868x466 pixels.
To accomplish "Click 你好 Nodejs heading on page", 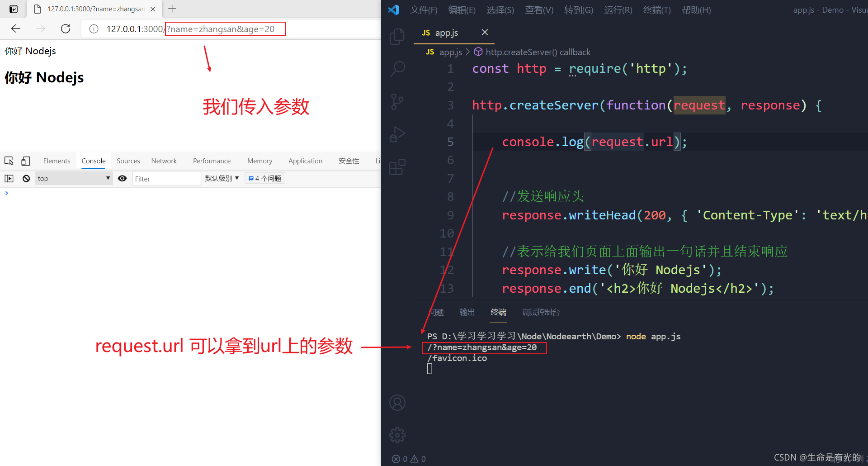I will click(x=44, y=77).
